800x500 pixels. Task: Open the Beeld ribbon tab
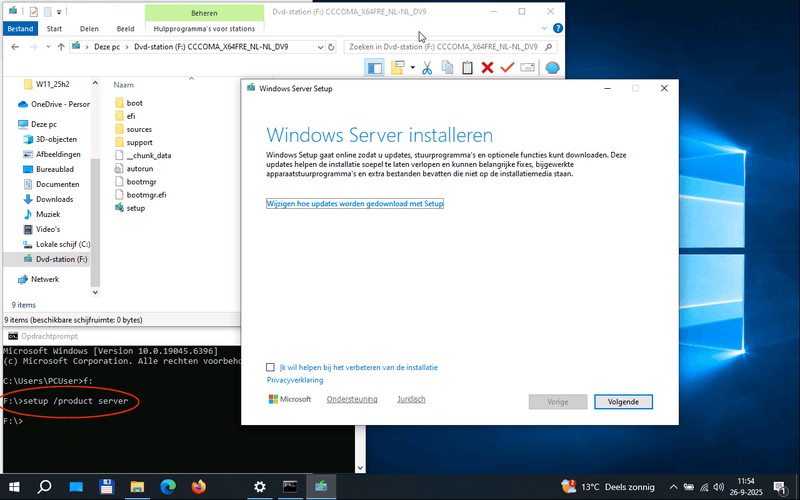126,29
